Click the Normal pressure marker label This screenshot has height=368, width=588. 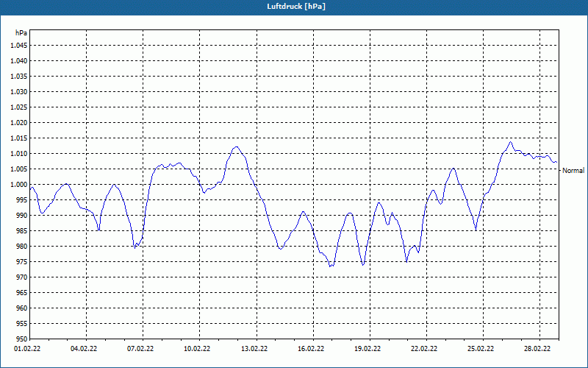pyautogui.click(x=573, y=171)
